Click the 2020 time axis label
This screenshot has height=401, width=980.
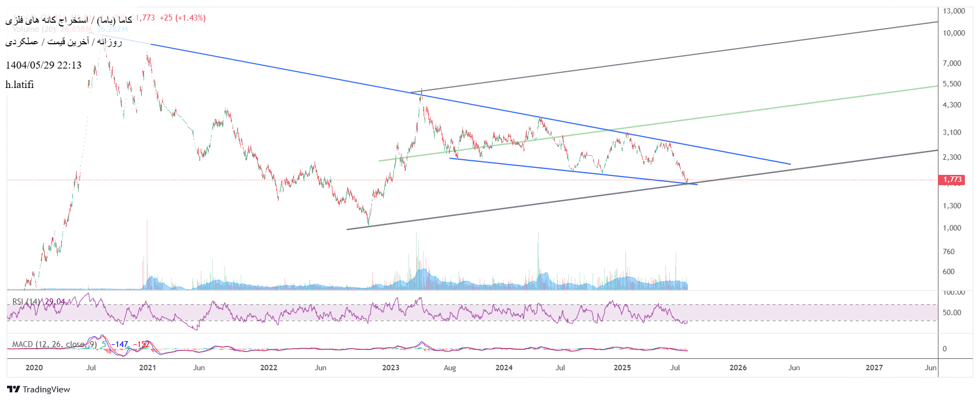coord(34,368)
